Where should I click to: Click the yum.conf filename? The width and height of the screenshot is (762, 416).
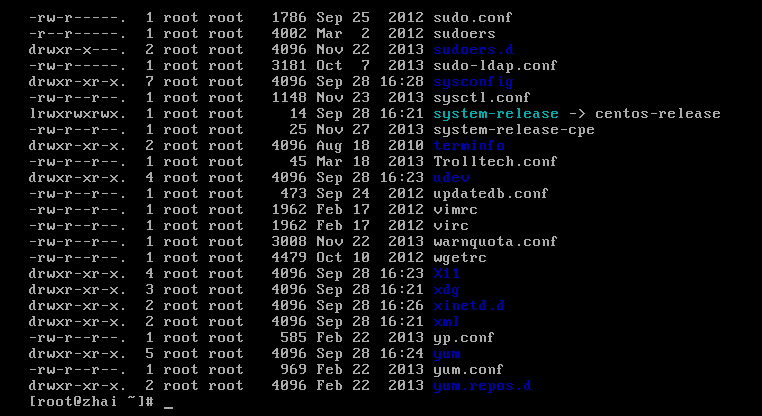pos(468,370)
